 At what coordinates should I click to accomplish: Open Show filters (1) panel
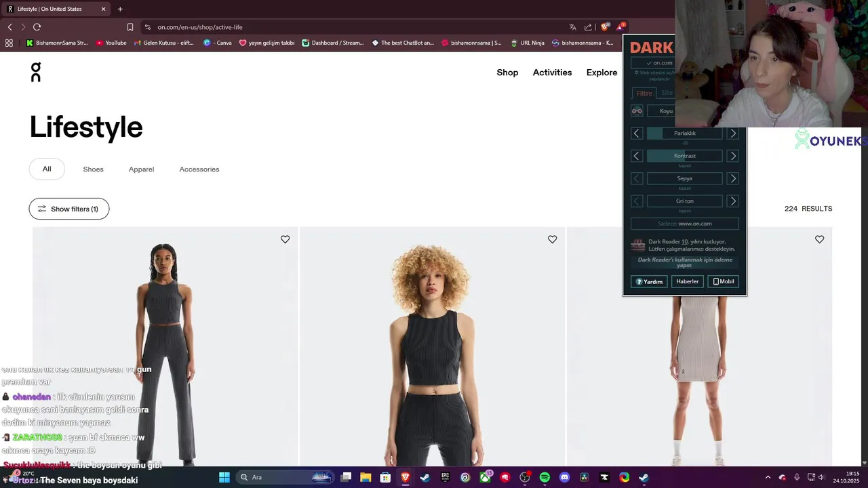68,209
